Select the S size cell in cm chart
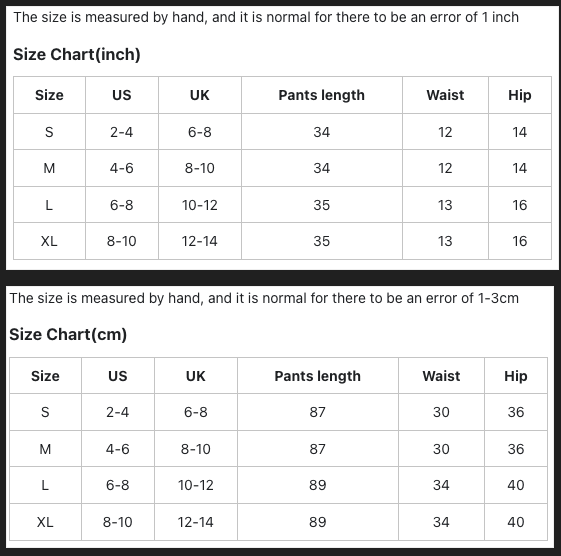Screen dimensions: 561x556 [45, 412]
